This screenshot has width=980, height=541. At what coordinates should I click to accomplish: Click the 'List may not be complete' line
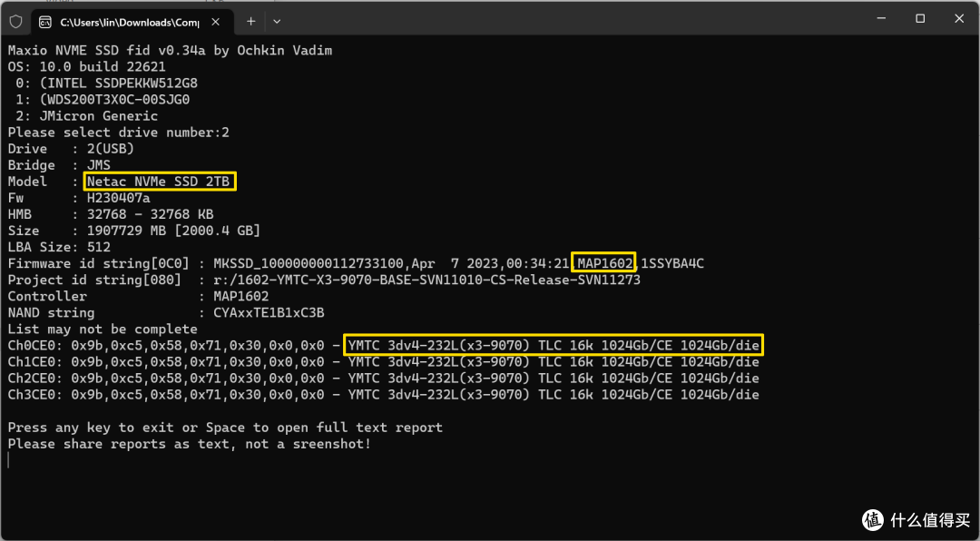click(x=103, y=329)
